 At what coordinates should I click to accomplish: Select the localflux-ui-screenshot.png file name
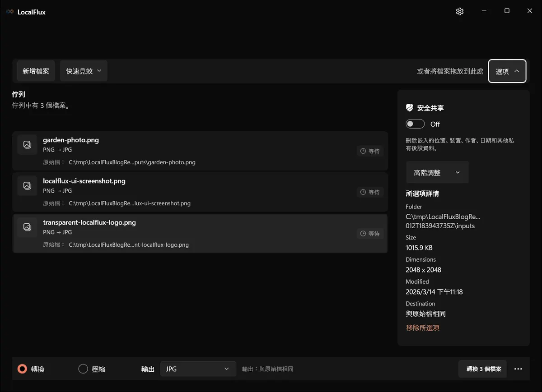coord(84,181)
